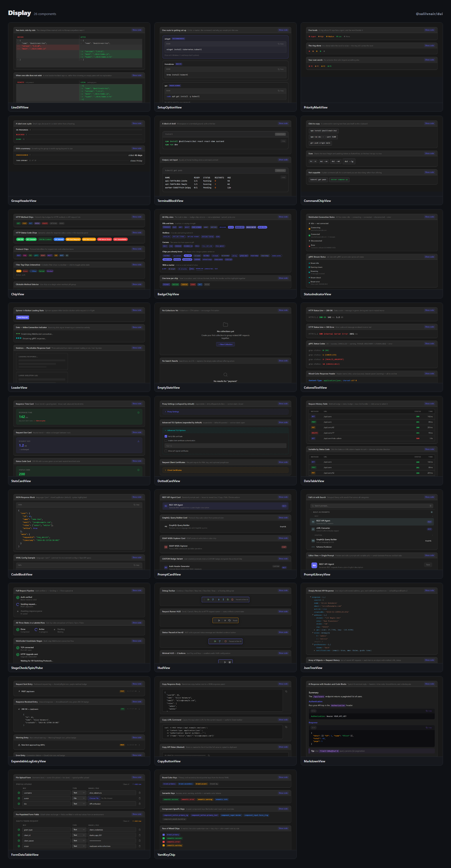This screenshot has height=868, width=451.
Task: Click Cancel X icon in Request Runner HUD
Action: pyautogui.click(x=225, y=621)
